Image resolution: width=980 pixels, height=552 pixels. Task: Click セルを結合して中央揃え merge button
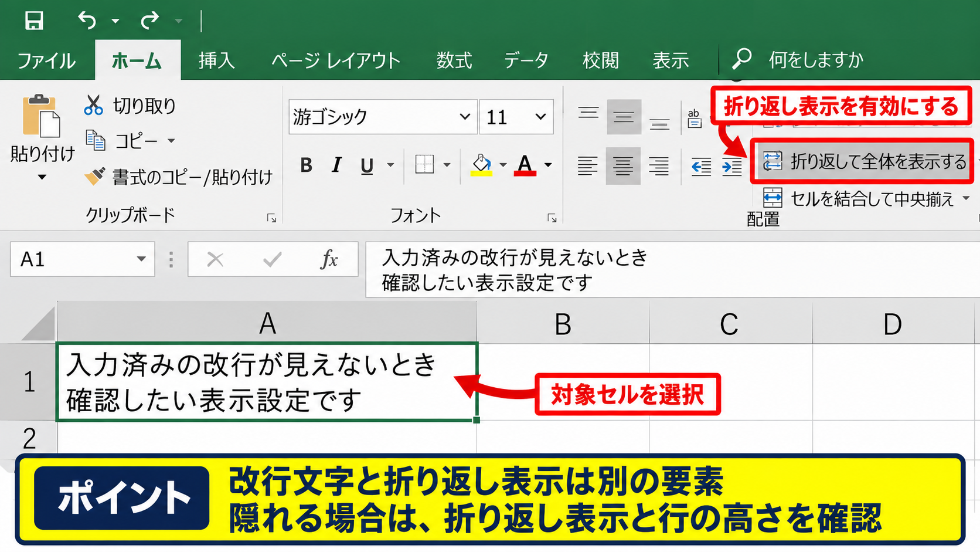coord(867,198)
